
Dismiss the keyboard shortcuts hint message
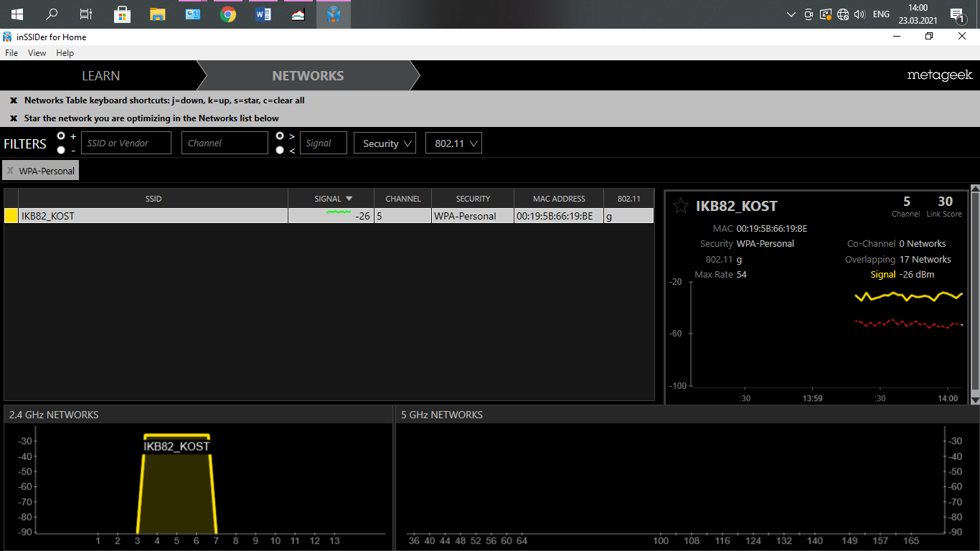(x=14, y=100)
